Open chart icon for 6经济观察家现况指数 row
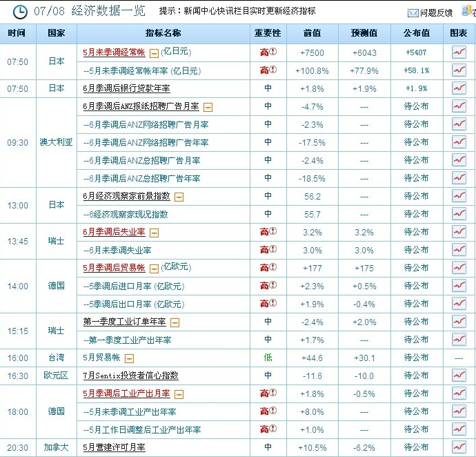Image resolution: width=476 pixels, height=457 pixels. point(459,213)
